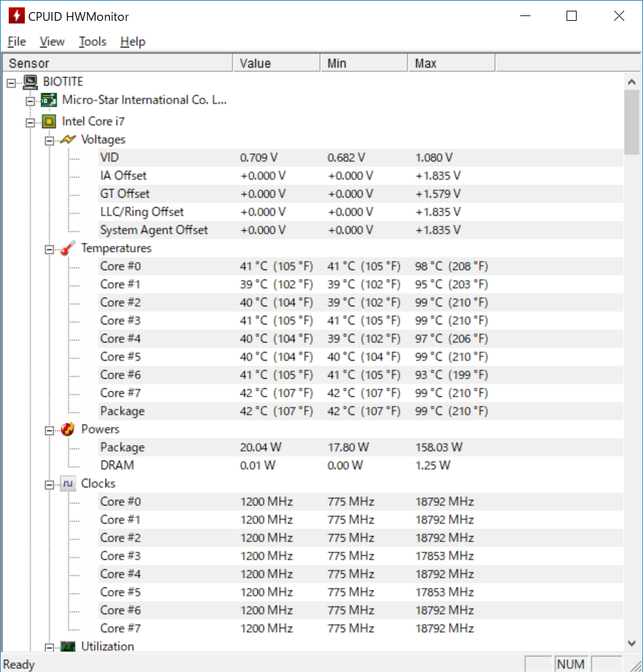The width and height of the screenshot is (643, 672).
Task: Click the scrollbar up arrow
Action: click(632, 82)
